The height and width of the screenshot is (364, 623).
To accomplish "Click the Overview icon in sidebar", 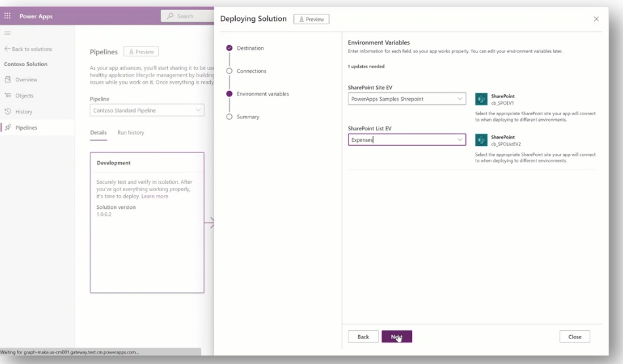I will pos(8,79).
